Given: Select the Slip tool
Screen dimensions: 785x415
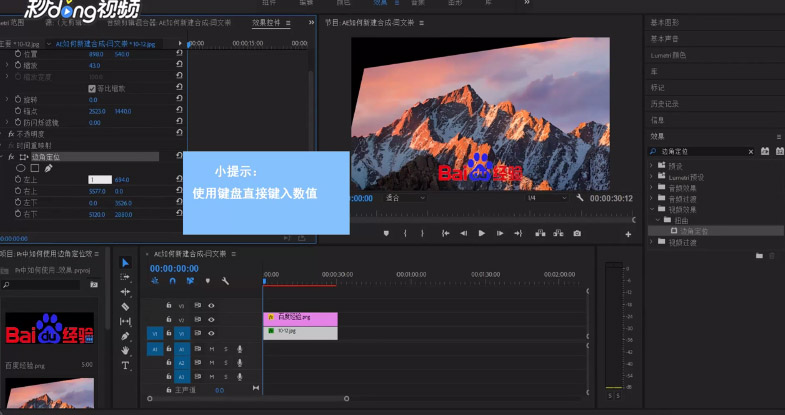Looking at the screenshot, I should tap(125, 321).
